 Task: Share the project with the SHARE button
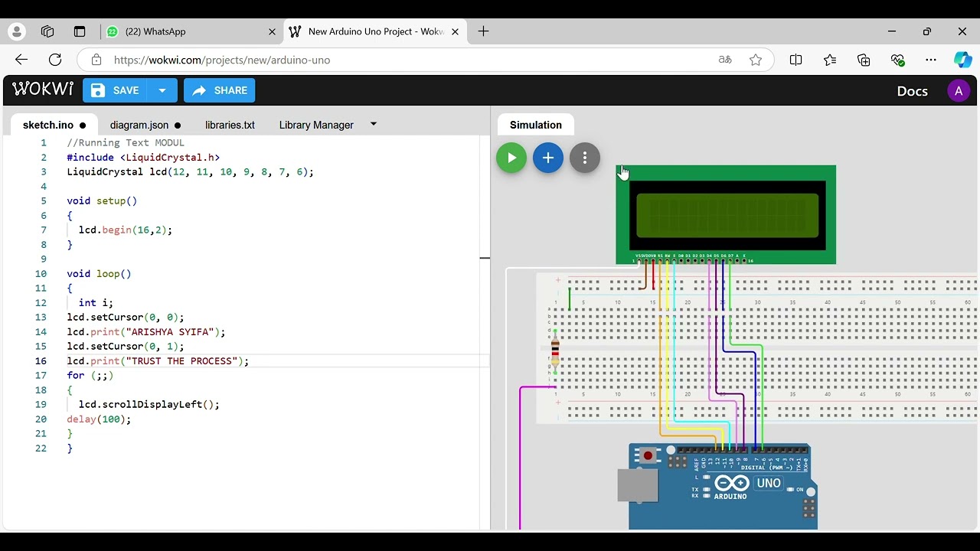pos(220,90)
